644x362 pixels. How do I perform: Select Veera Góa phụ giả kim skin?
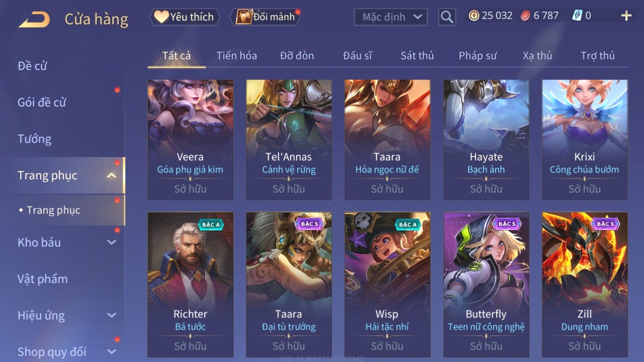(190, 140)
